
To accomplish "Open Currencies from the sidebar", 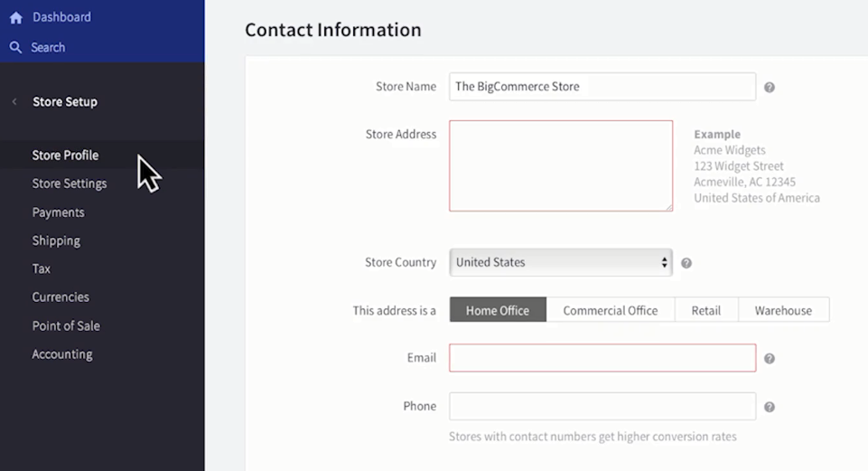I will [61, 297].
